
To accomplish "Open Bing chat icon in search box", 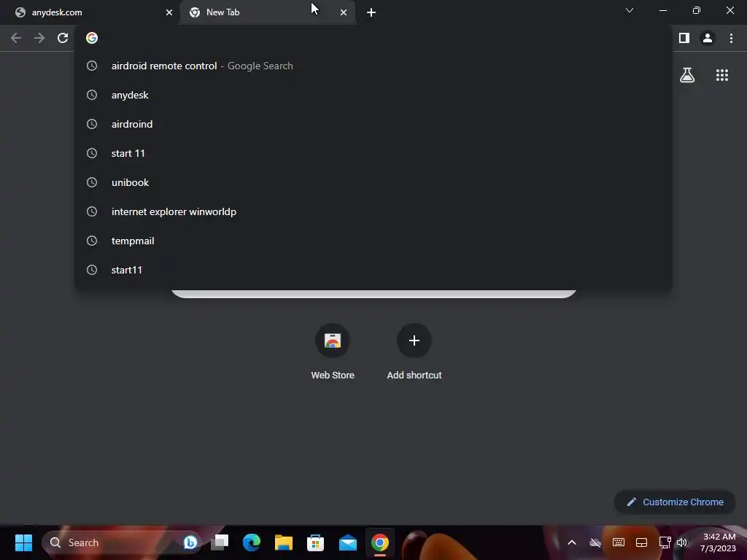I will pyautogui.click(x=190, y=542).
